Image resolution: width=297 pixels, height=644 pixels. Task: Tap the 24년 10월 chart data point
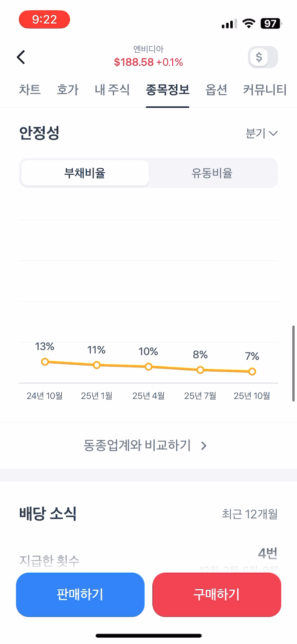tap(45, 362)
